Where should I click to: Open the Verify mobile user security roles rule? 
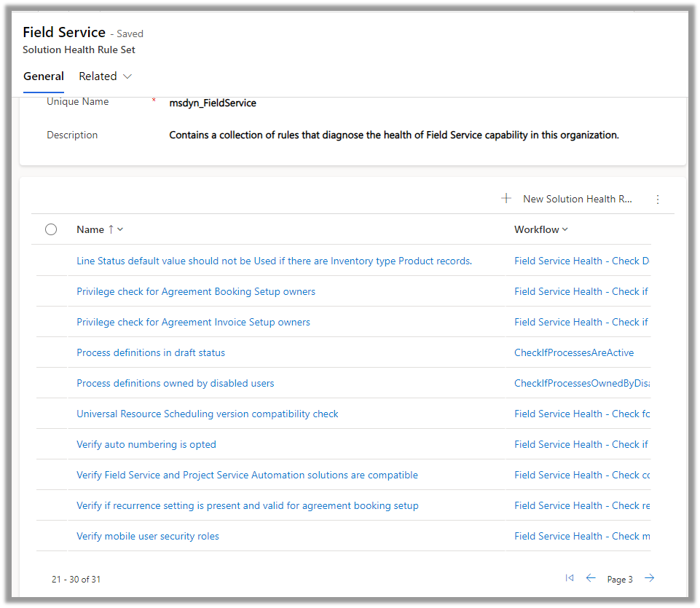[x=148, y=536]
